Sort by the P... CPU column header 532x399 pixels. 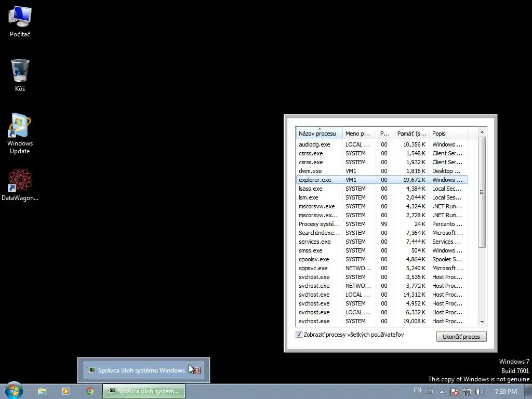click(x=385, y=134)
